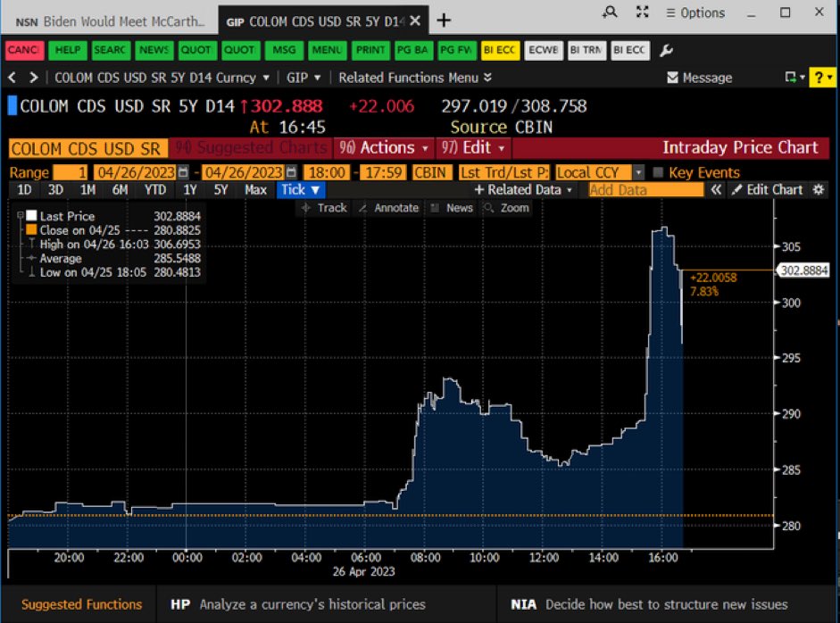Open the Options menu

[695, 12]
